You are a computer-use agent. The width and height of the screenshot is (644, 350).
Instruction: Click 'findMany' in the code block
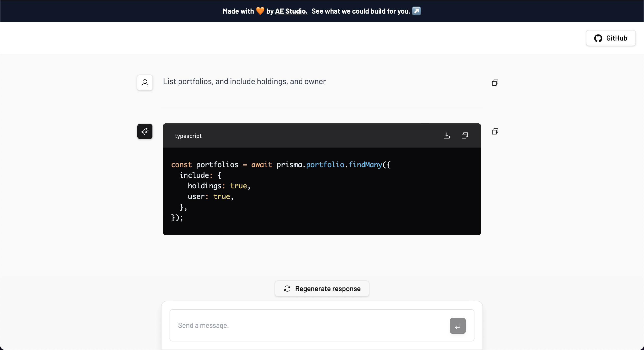coord(365,165)
